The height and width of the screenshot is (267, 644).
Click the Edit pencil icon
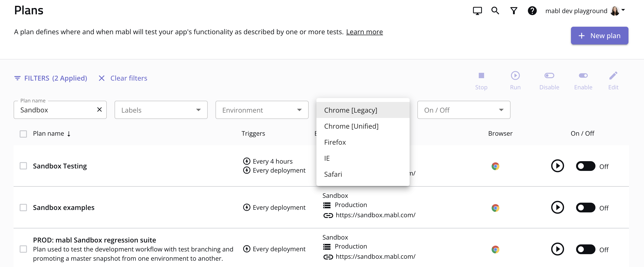point(613,76)
